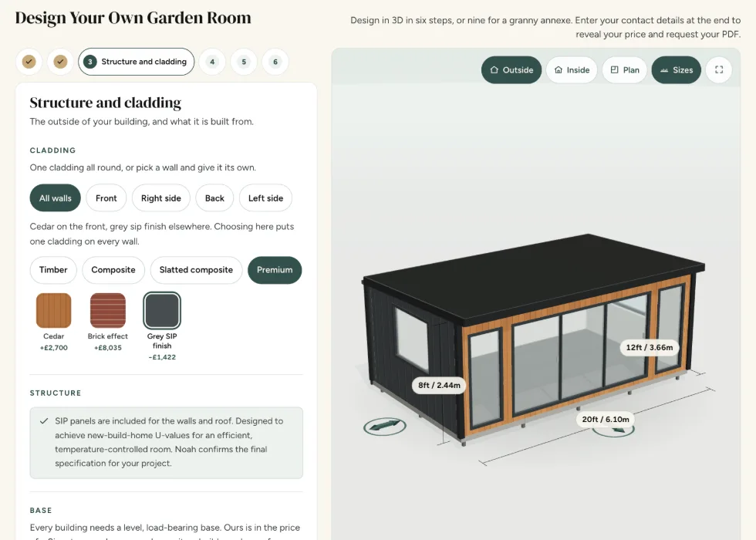This screenshot has height=540, width=756.
Task: Click the checkmark icon in SIP panels note
Action: 44,421
